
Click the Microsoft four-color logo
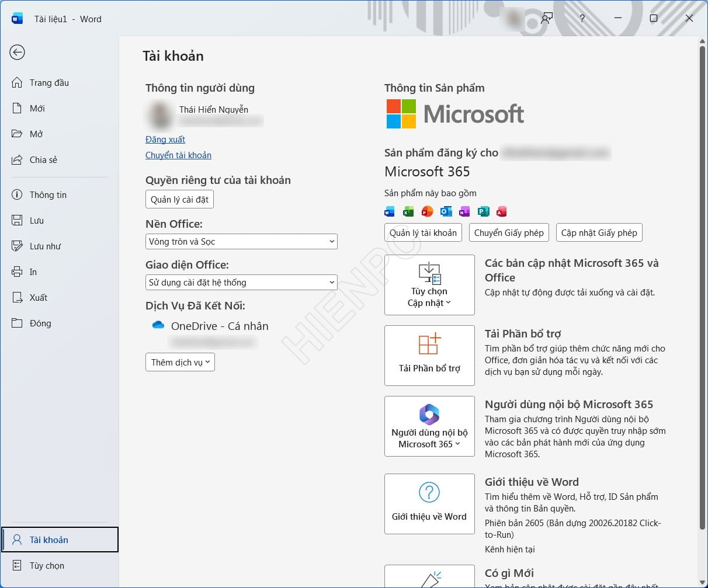401,114
